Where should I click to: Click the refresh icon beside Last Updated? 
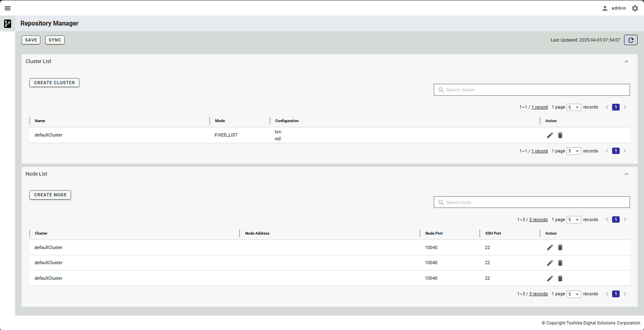click(631, 40)
